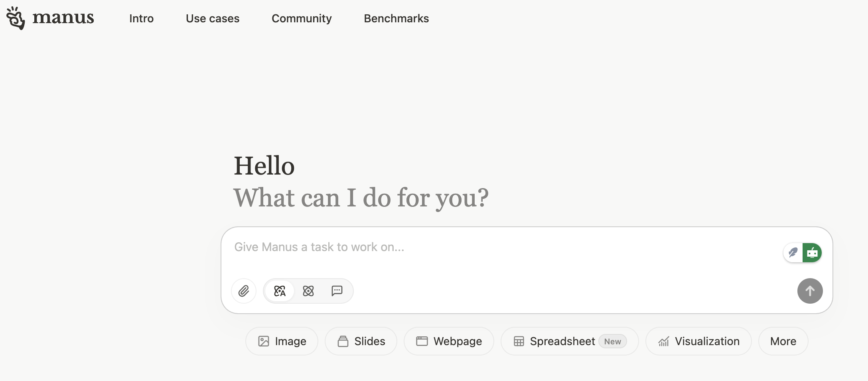868x381 pixels.
Task: Choose the Slides task chip
Action: tap(361, 341)
